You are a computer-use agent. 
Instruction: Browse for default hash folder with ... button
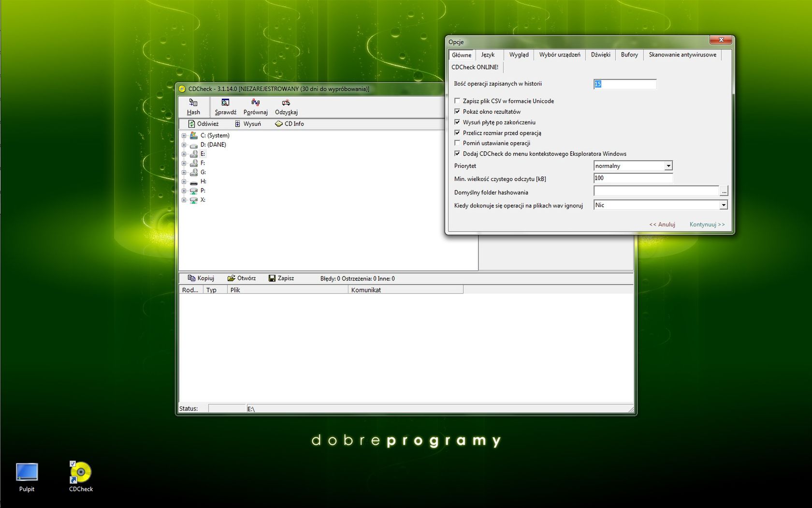[x=724, y=192]
